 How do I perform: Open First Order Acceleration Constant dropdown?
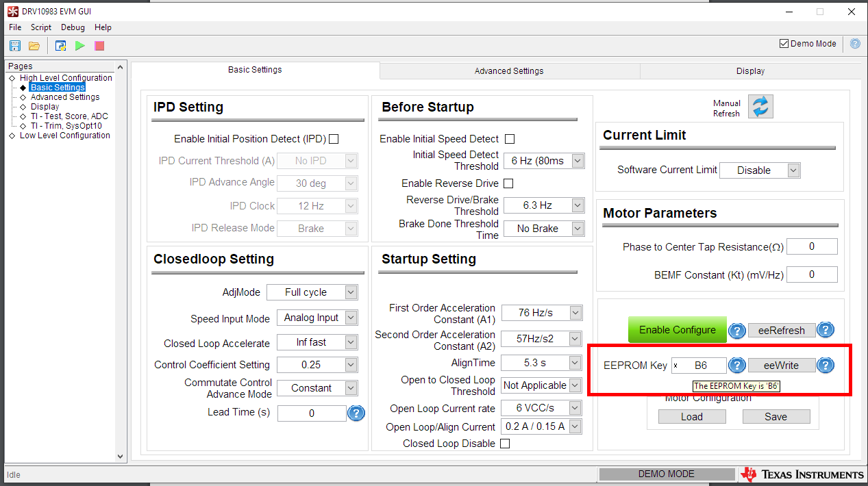coord(542,313)
